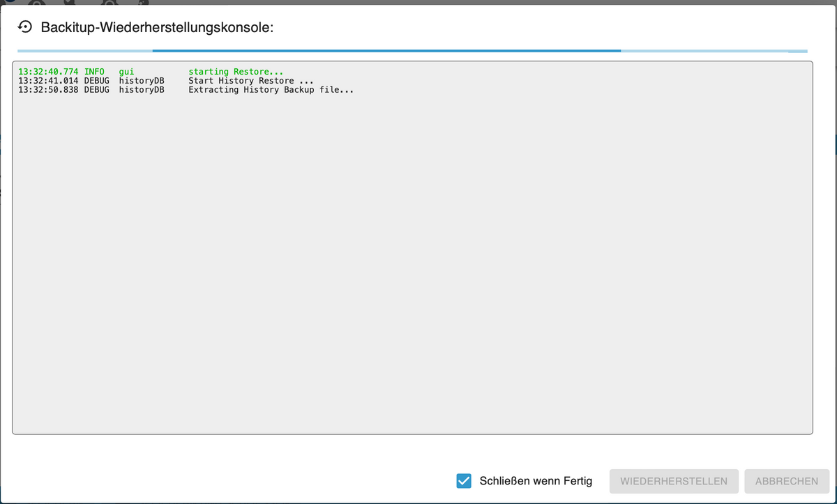This screenshot has width=837, height=504.
Task: Click the restore history icon beside the title
Action: (x=25, y=27)
